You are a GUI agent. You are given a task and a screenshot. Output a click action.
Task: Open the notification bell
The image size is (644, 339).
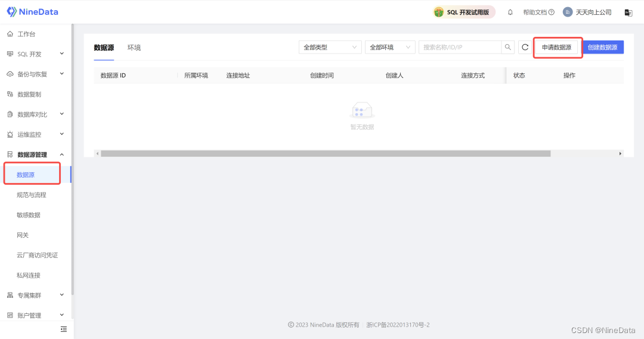[510, 13]
